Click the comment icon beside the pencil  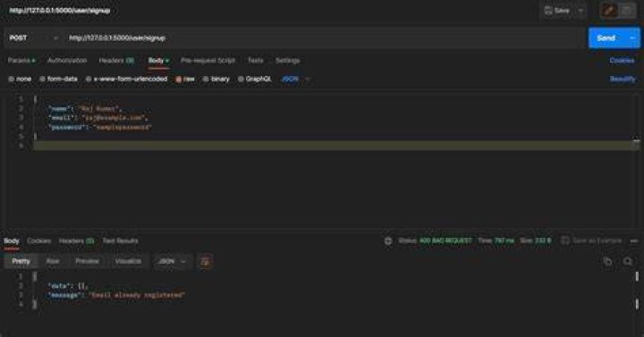(x=627, y=11)
